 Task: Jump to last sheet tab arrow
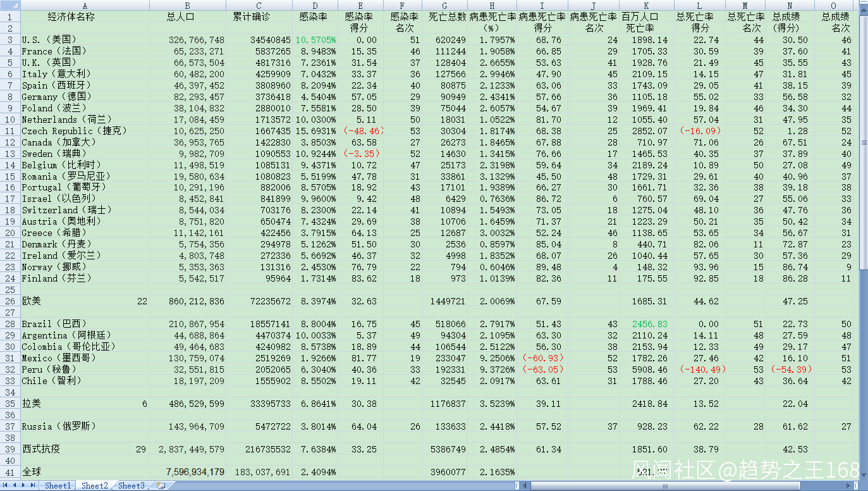click(33, 485)
